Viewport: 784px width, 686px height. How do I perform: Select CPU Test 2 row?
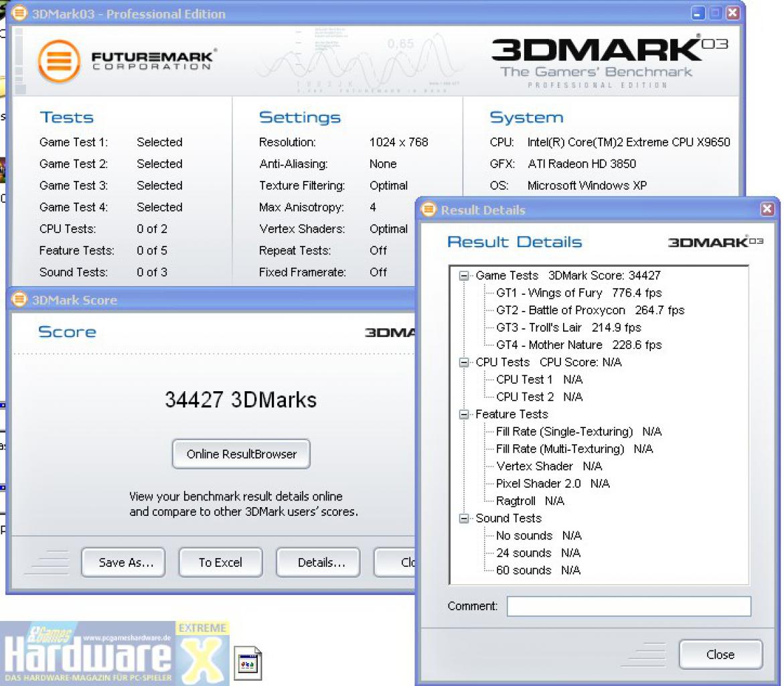point(539,397)
